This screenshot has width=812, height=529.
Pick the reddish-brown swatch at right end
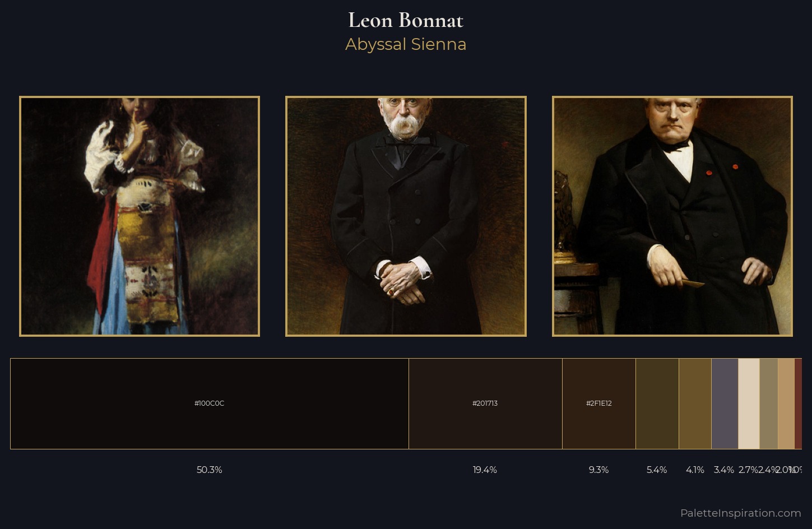(x=798, y=403)
